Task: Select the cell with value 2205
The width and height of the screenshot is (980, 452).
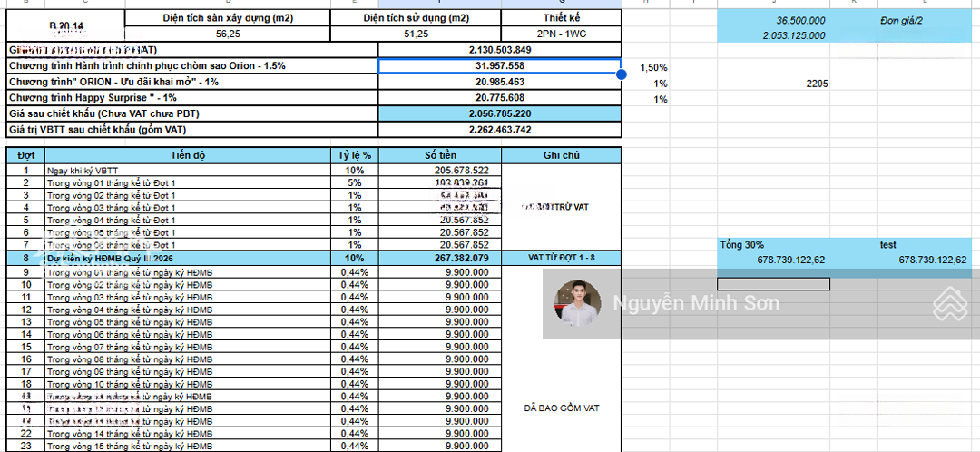Action: click(x=816, y=84)
